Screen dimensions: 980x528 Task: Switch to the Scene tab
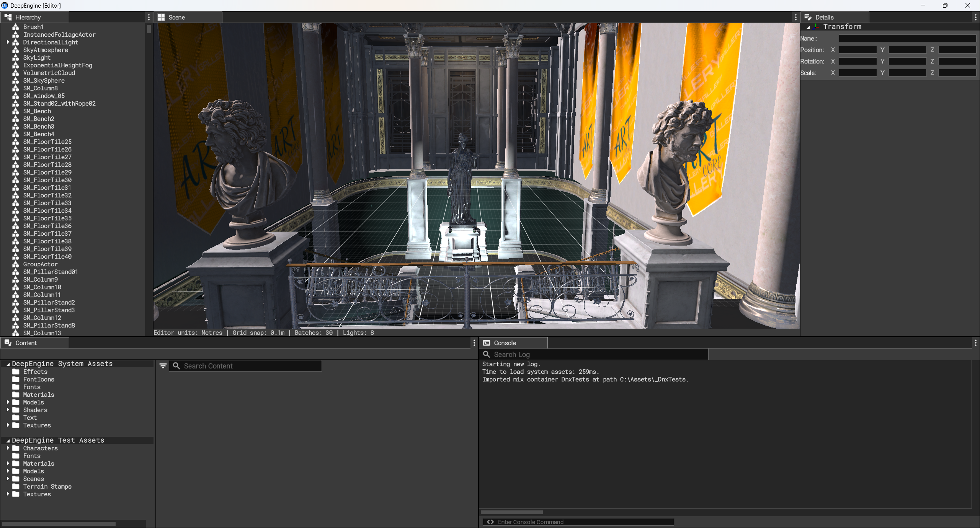click(188, 17)
